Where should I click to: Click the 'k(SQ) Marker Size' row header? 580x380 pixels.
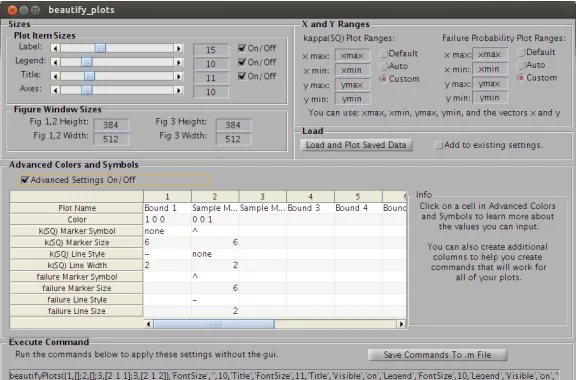[x=77, y=242]
